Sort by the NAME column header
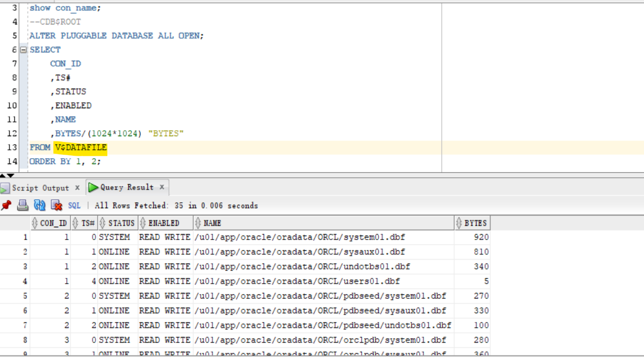 323,223
